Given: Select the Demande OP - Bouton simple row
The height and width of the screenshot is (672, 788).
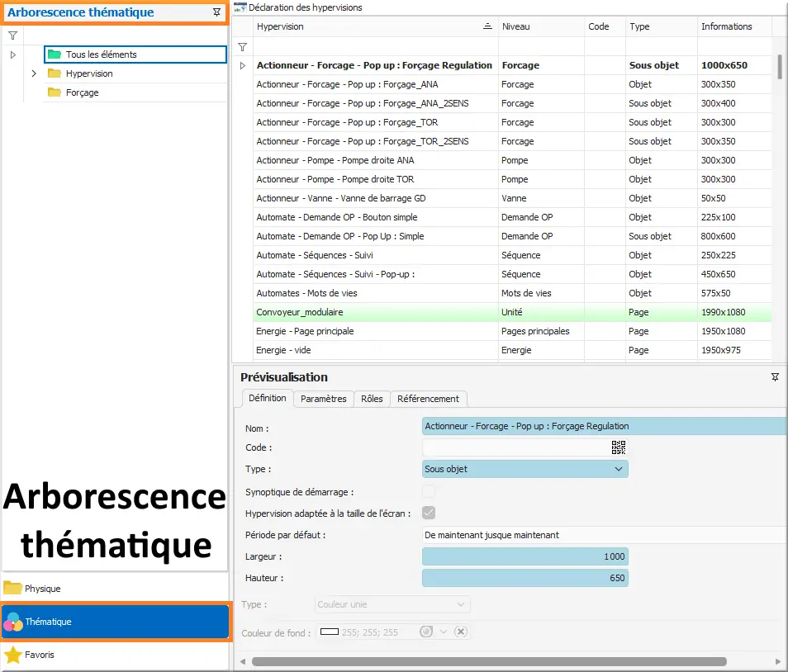Looking at the screenshot, I should pyautogui.click(x=513, y=217).
